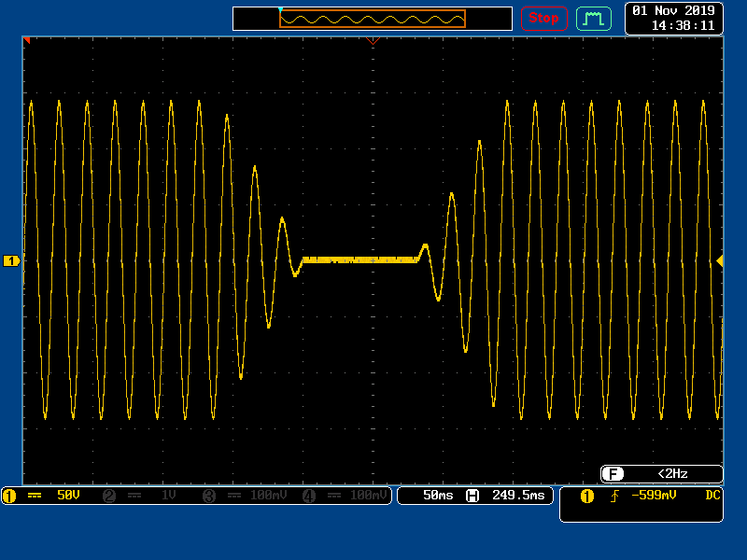Select the channel 2 badge in bottom bar
The image size is (747, 560).
tap(109, 496)
